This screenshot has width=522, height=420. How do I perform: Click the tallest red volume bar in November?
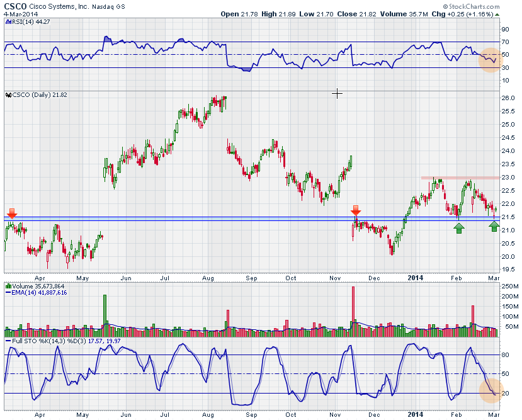[x=353, y=312]
